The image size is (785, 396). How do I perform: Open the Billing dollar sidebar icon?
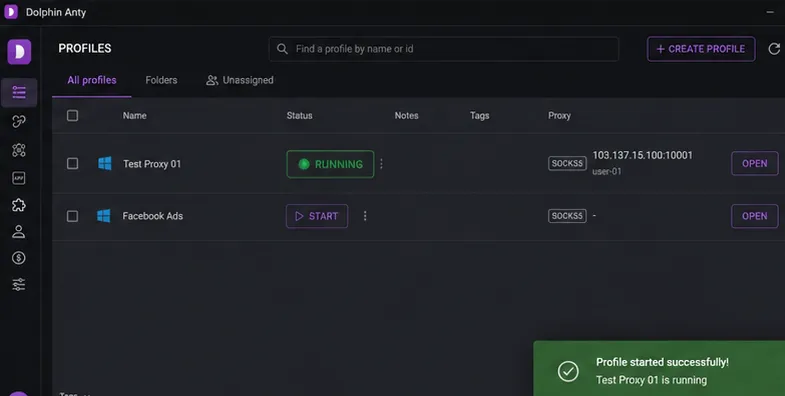click(x=19, y=258)
